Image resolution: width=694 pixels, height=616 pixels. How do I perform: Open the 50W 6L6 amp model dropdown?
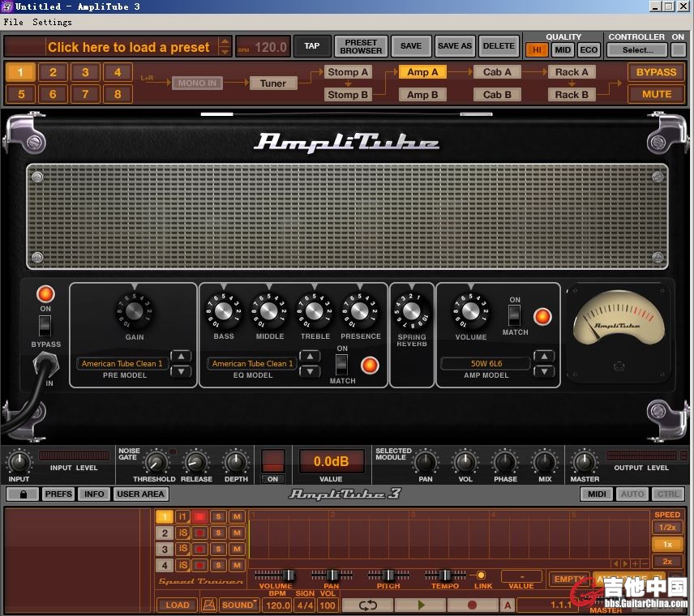pyautogui.click(x=485, y=364)
